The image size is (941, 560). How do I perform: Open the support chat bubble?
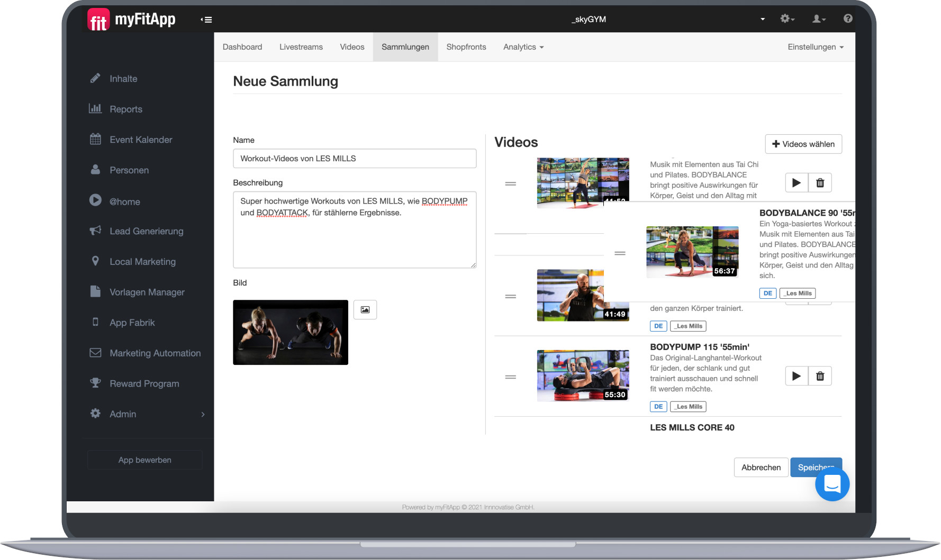[x=832, y=484]
